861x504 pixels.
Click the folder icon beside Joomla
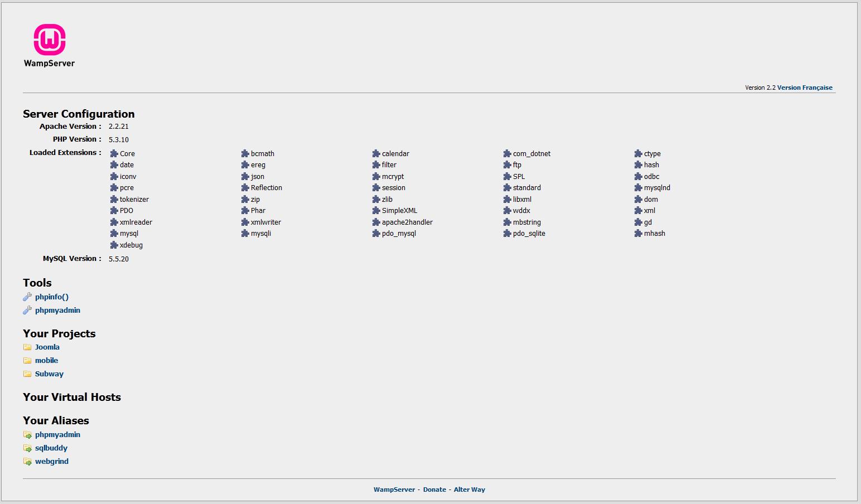pyautogui.click(x=27, y=347)
